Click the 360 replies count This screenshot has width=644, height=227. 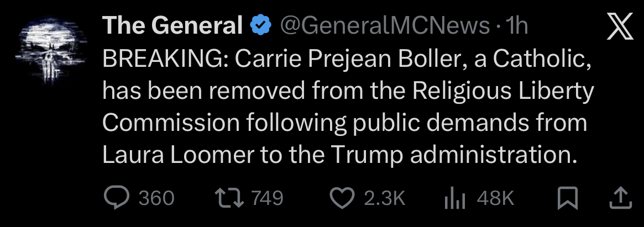click(156, 198)
